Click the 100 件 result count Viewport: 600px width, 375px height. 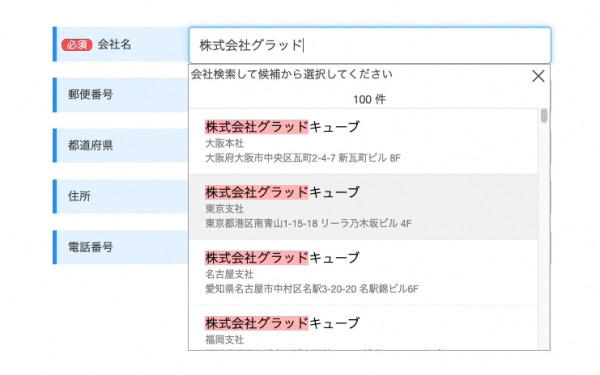click(369, 99)
